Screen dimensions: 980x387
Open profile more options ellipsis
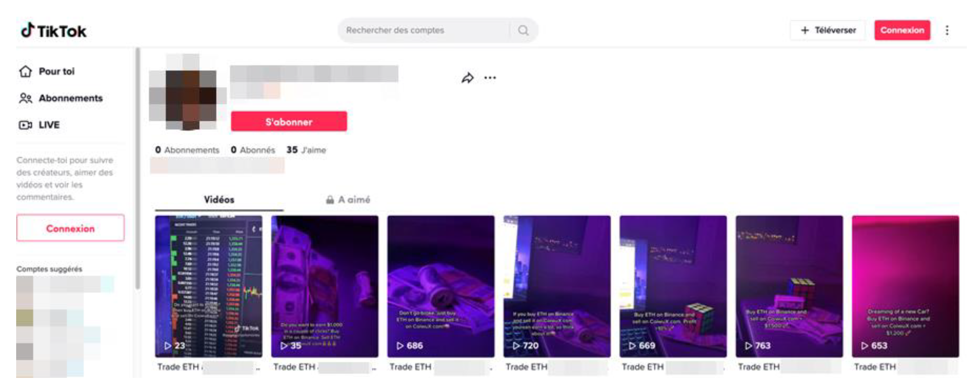tap(490, 78)
